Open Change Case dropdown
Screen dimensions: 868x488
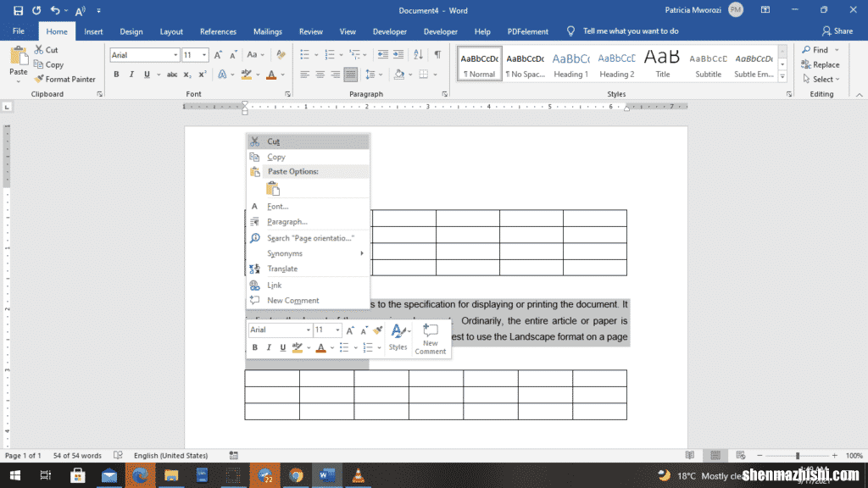click(255, 55)
